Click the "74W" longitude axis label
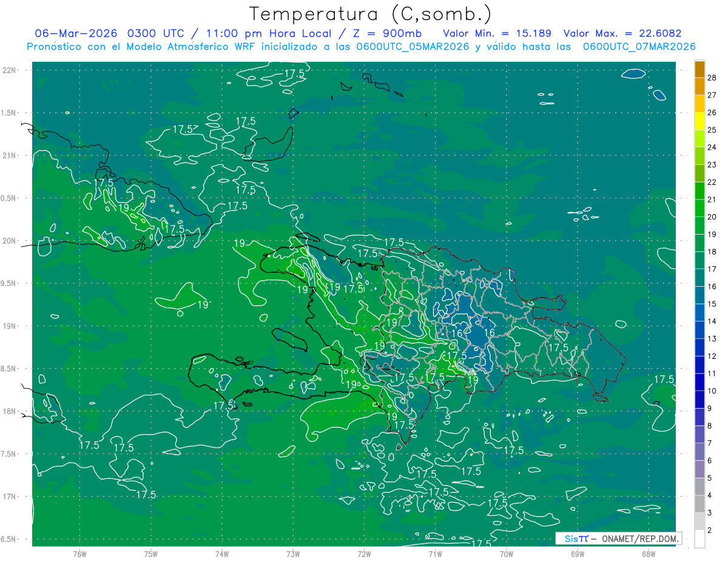 (222, 554)
